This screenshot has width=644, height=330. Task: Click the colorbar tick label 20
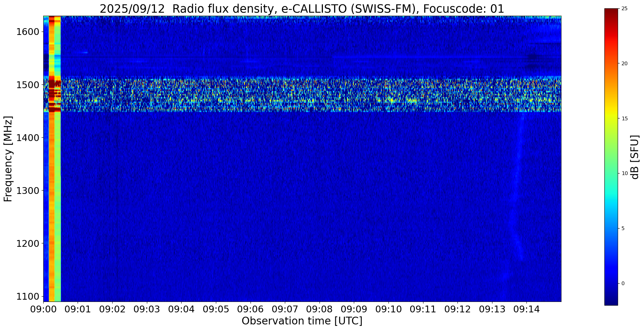625,64
